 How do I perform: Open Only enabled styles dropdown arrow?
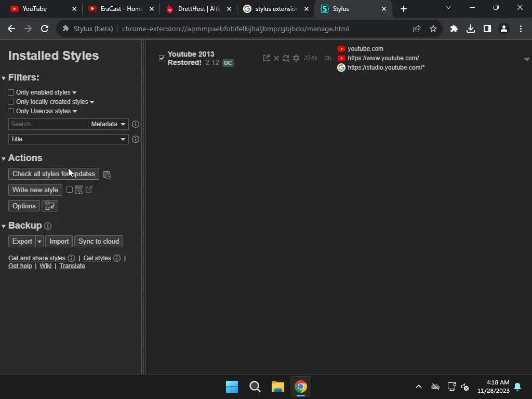[74, 92]
